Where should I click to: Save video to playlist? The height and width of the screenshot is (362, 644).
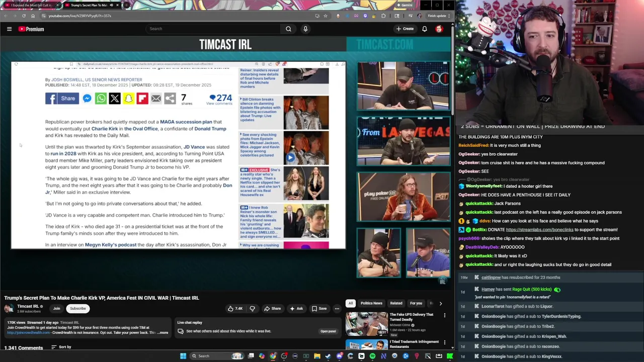319,309
